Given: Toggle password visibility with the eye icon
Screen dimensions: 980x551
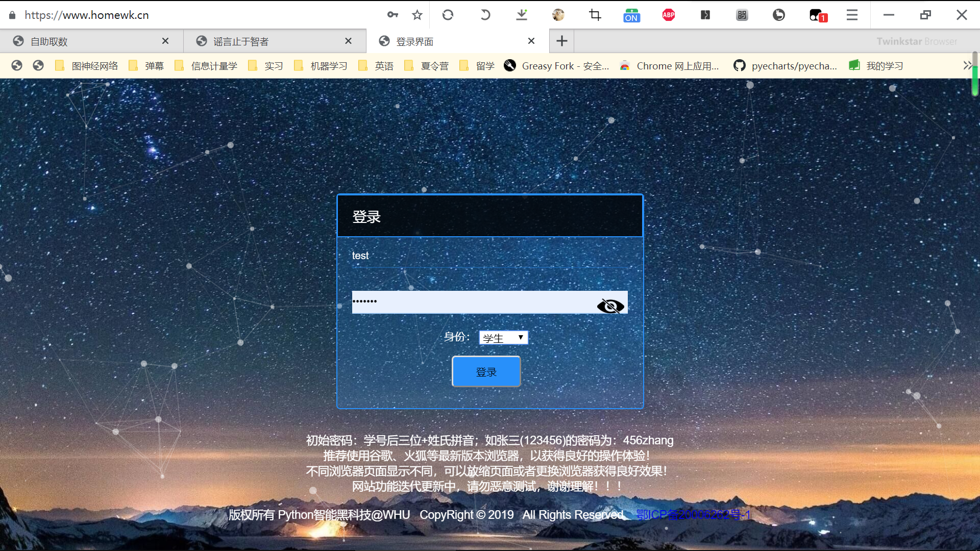Looking at the screenshot, I should click(610, 306).
